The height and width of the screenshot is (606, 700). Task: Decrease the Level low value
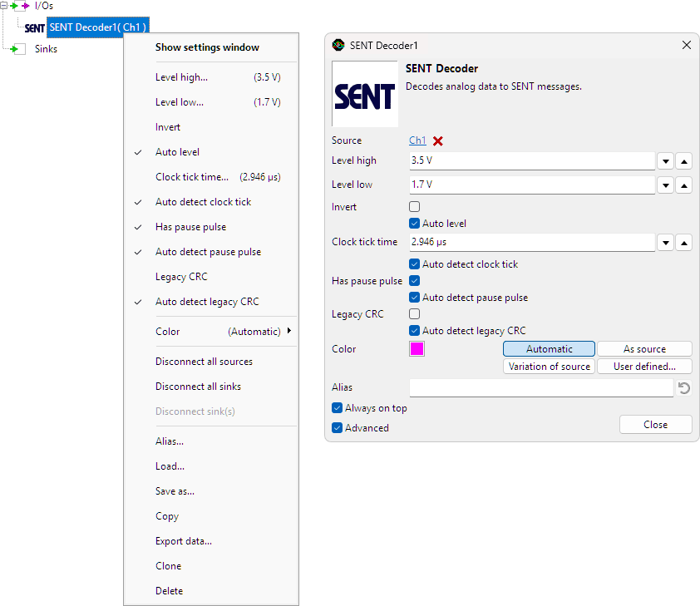pyautogui.click(x=666, y=185)
